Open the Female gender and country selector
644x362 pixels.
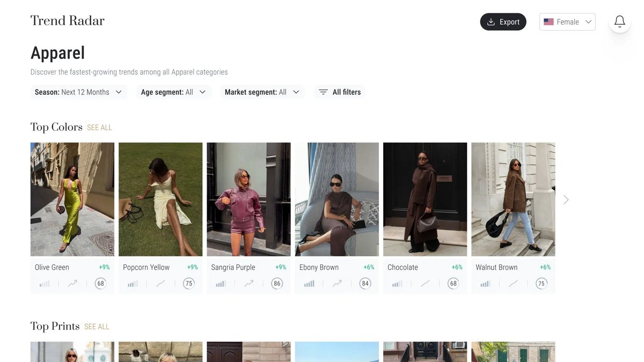[567, 22]
